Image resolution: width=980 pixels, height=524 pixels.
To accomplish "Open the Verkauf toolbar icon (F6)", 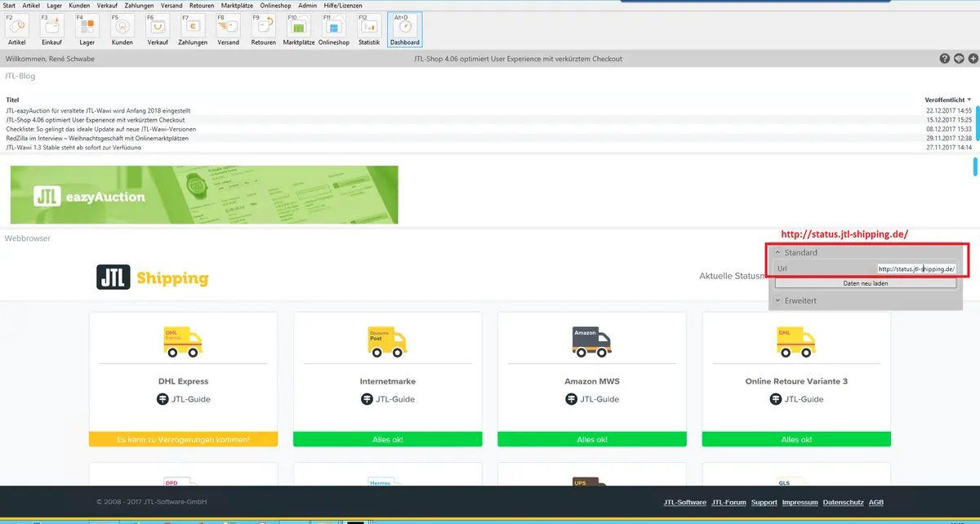I will point(158,30).
